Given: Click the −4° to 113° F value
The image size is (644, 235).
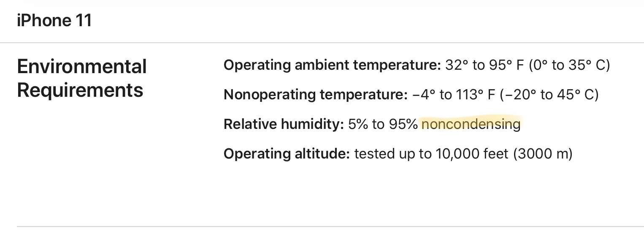Looking at the screenshot, I should [x=453, y=95].
